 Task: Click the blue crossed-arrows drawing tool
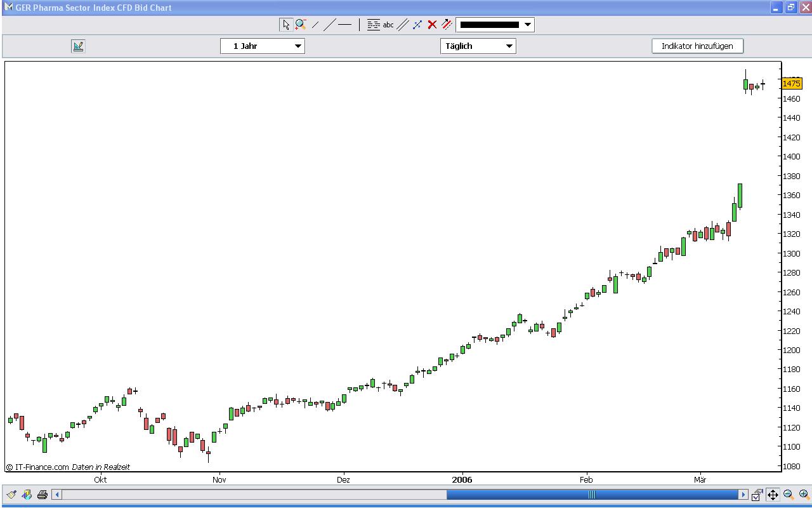tap(417, 25)
